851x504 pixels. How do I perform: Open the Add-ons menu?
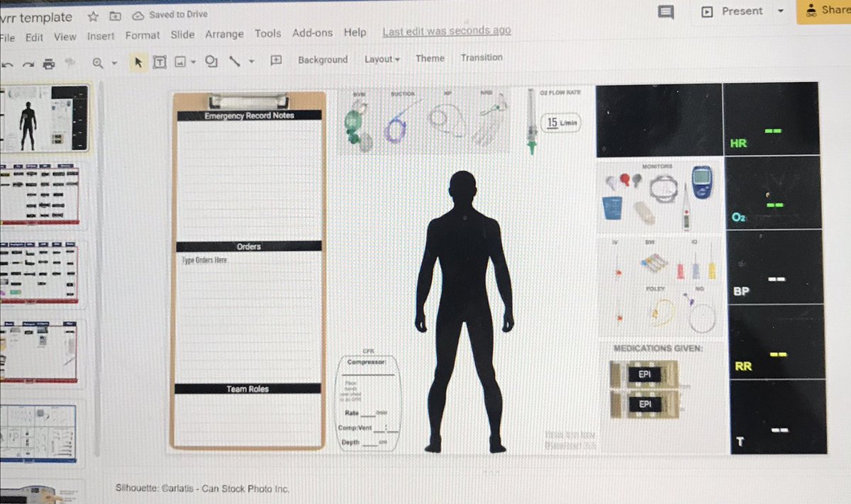312,33
